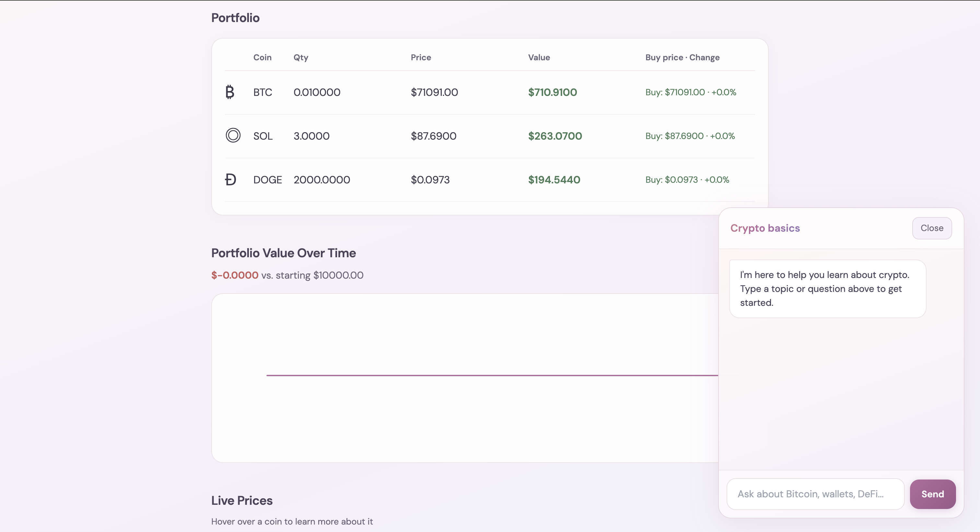Viewport: 980px width, 532px height.
Task: Select the SOL value $263.0700
Action: (555, 136)
